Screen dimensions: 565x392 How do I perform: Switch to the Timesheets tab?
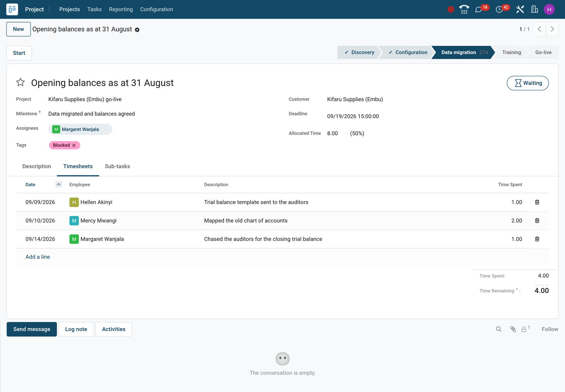tap(78, 166)
